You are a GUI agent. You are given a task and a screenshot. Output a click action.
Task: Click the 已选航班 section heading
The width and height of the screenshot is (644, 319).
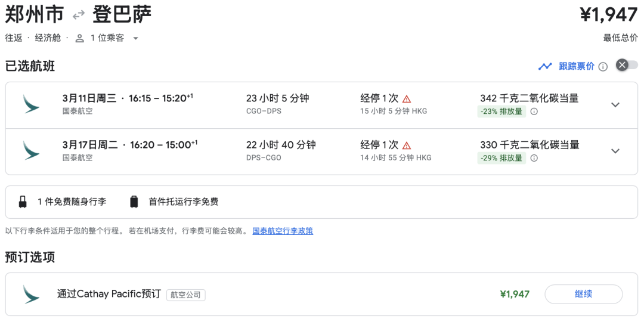pos(30,66)
